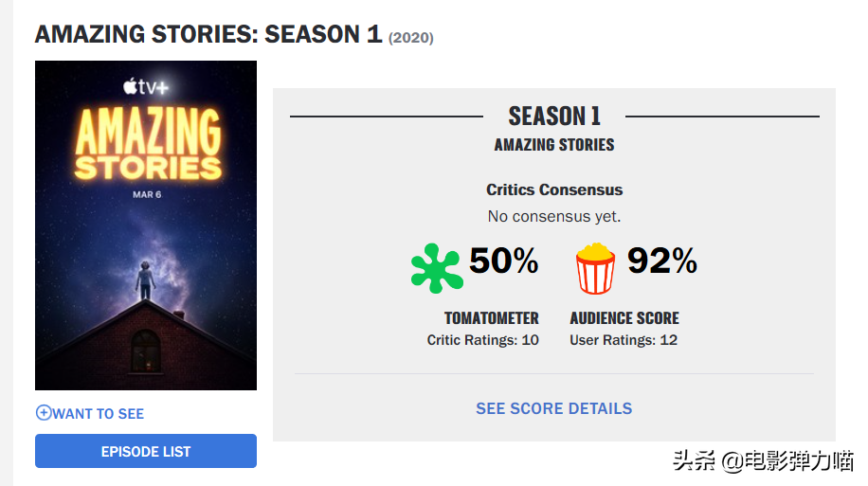The image size is (868, 486).
Task: Click the green rotten splat icon
Action: (436, 268)
